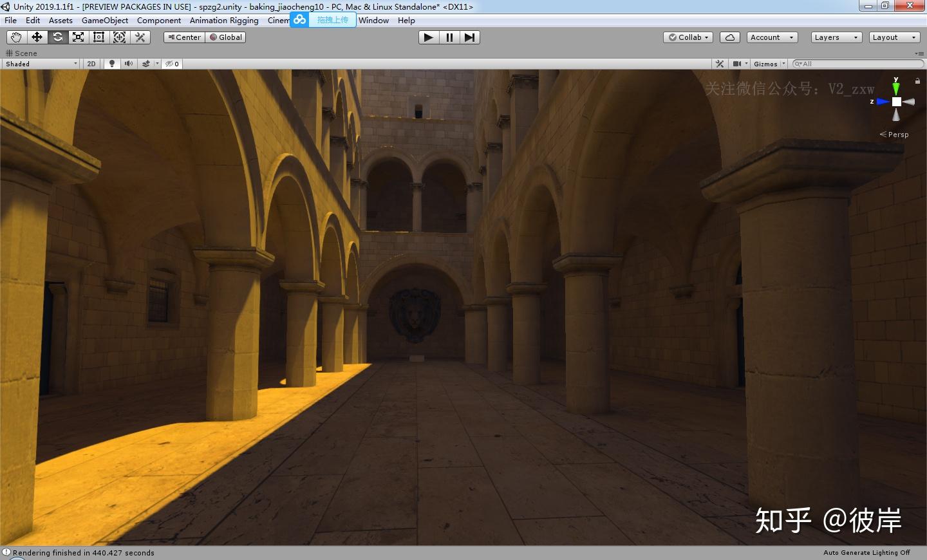Image resolution: width=927 pixels, height=560 pixels.
Task: Select the Scale tool
Action: click(78, 37)
